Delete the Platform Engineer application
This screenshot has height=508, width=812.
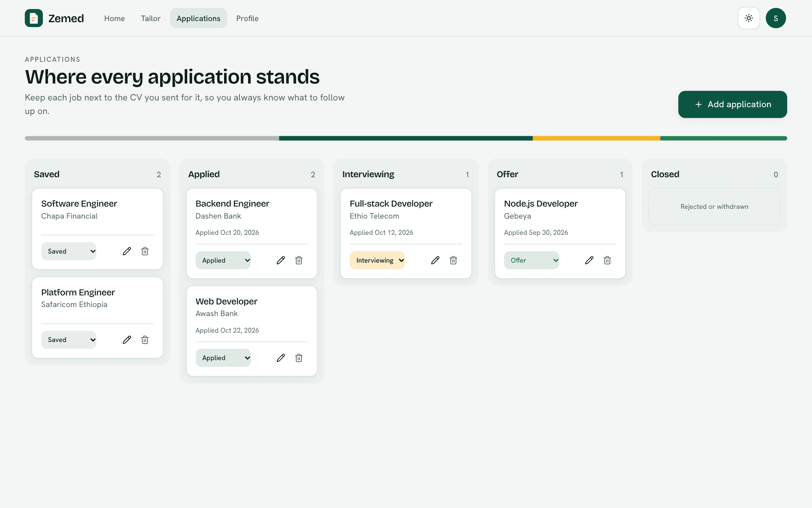pos(145,340)
